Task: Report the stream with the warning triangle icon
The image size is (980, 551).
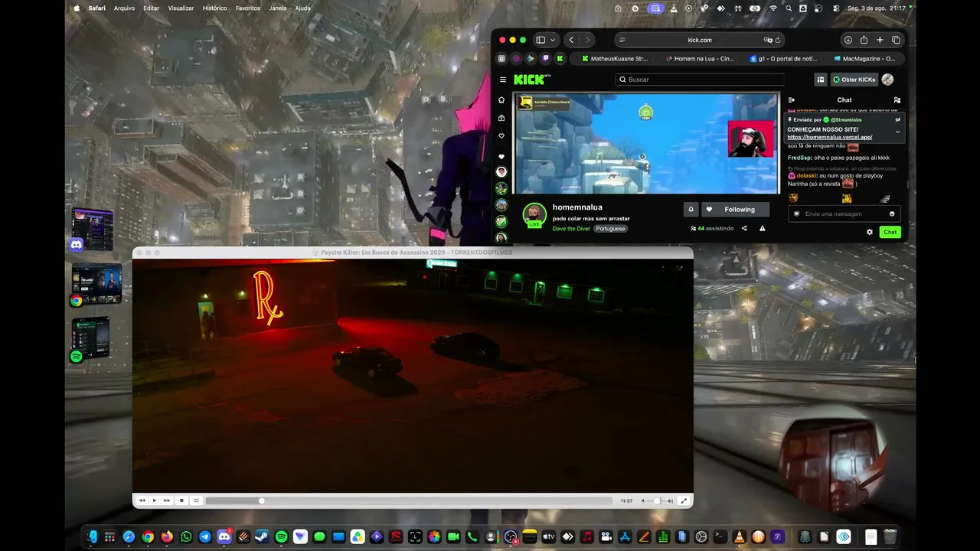Action: 762,228
